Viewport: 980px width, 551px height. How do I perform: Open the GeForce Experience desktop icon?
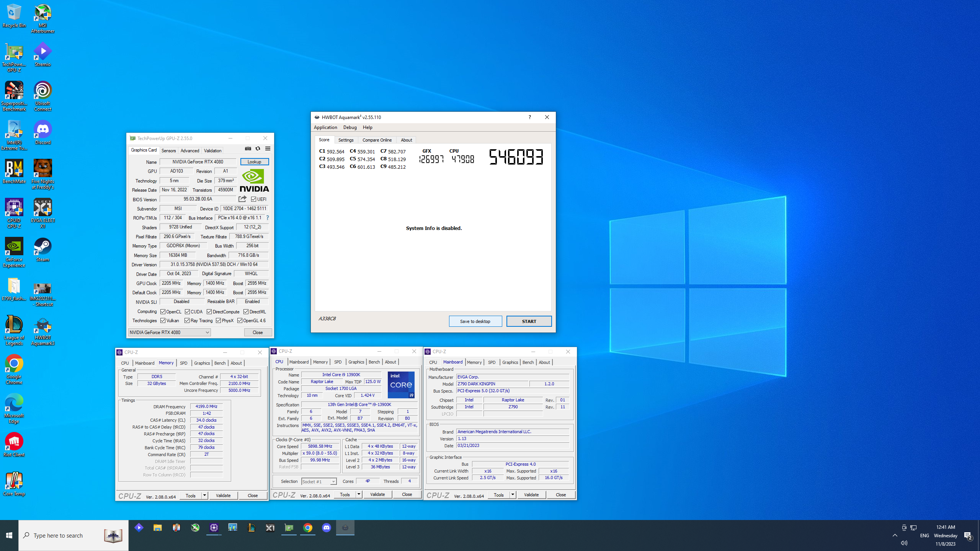pos(14,253)
